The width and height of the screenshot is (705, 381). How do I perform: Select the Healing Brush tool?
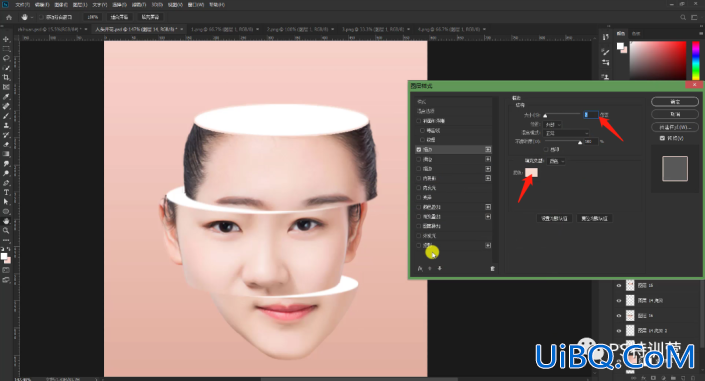point(6,106)
